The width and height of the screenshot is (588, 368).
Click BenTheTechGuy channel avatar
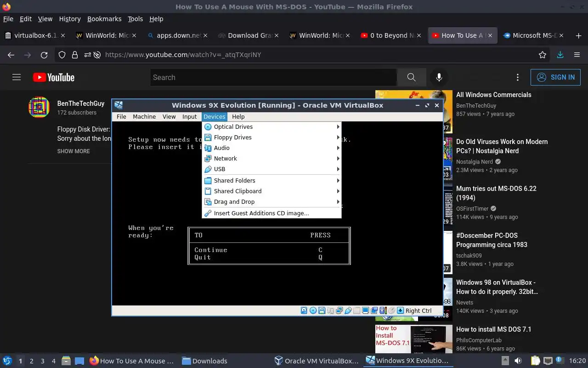click(x=39, y=107)
